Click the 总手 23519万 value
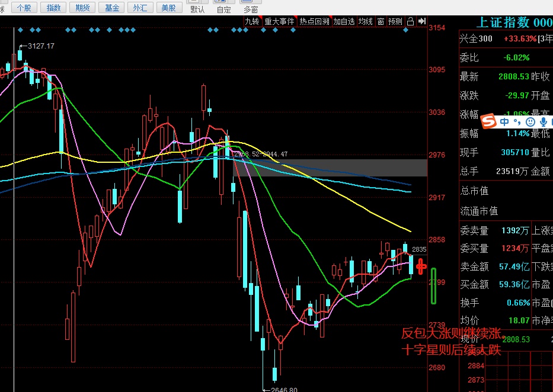 (512, 172)
